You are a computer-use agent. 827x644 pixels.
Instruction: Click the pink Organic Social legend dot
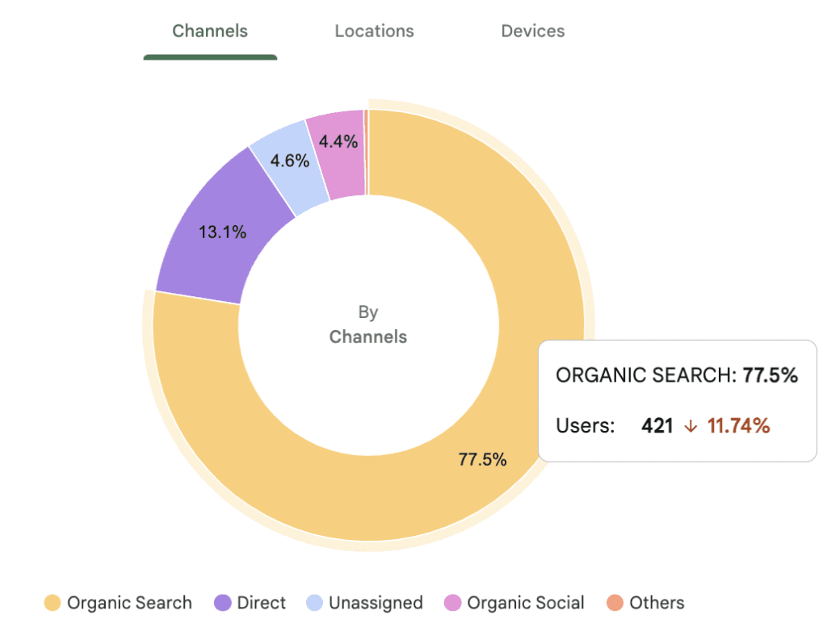453,603
